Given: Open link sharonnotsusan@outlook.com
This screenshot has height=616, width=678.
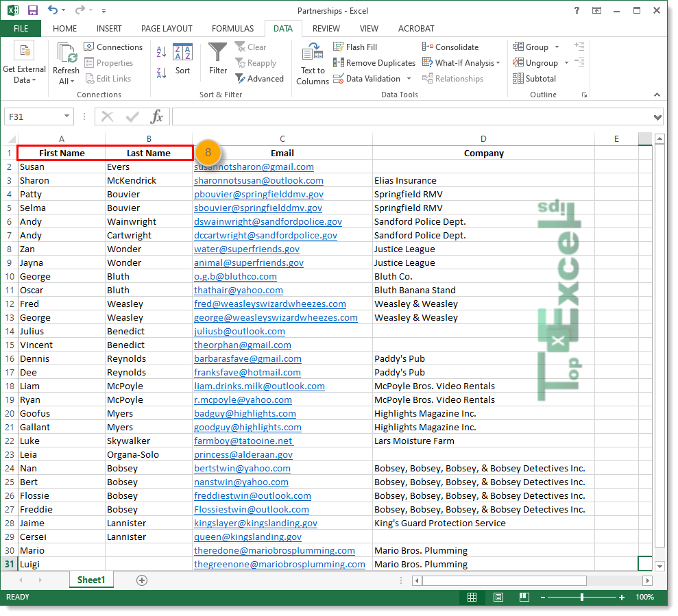Looking at the screenshot, I should [x=258, y=181].
